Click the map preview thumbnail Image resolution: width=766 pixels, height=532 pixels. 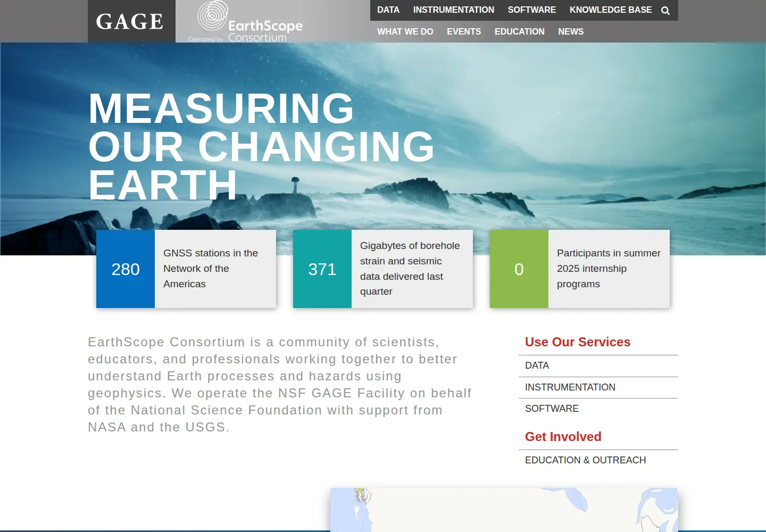click(x=504, y=510)
